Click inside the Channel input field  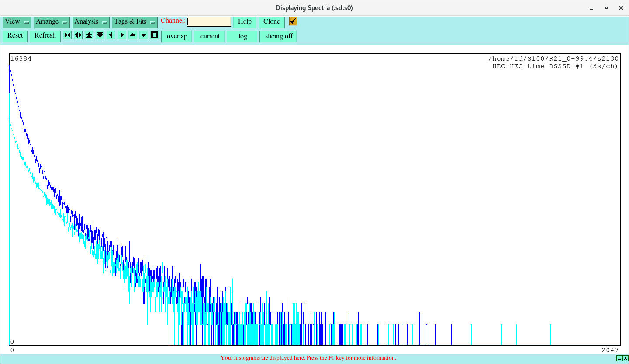(x=209, y=21)
